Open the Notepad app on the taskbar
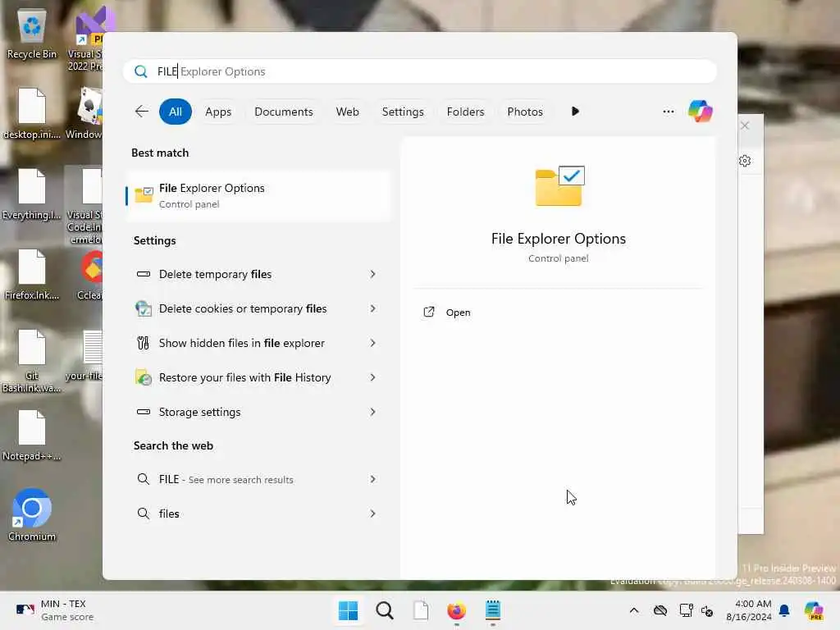840x630 pixels. coord(493,610)
